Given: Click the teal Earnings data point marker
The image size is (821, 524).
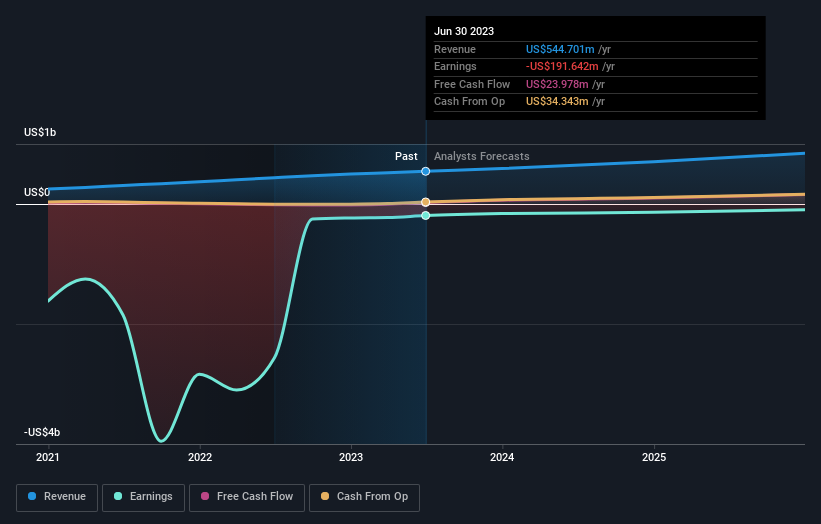Looking at the screenshot, I should 426,216.
